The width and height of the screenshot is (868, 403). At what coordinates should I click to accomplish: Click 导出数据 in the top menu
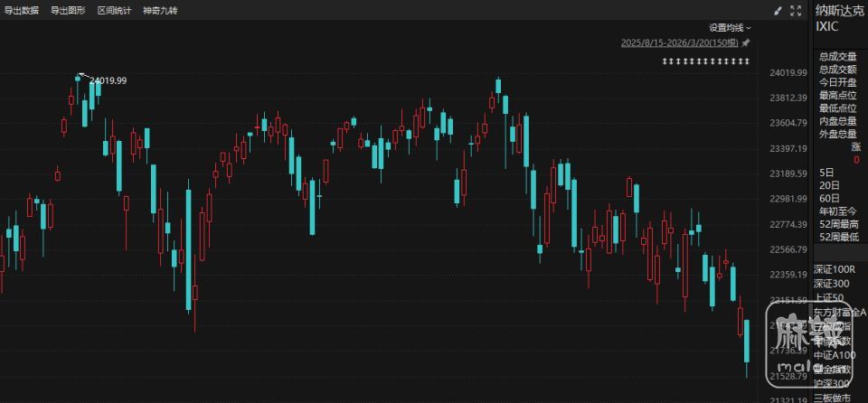(21, 11)
